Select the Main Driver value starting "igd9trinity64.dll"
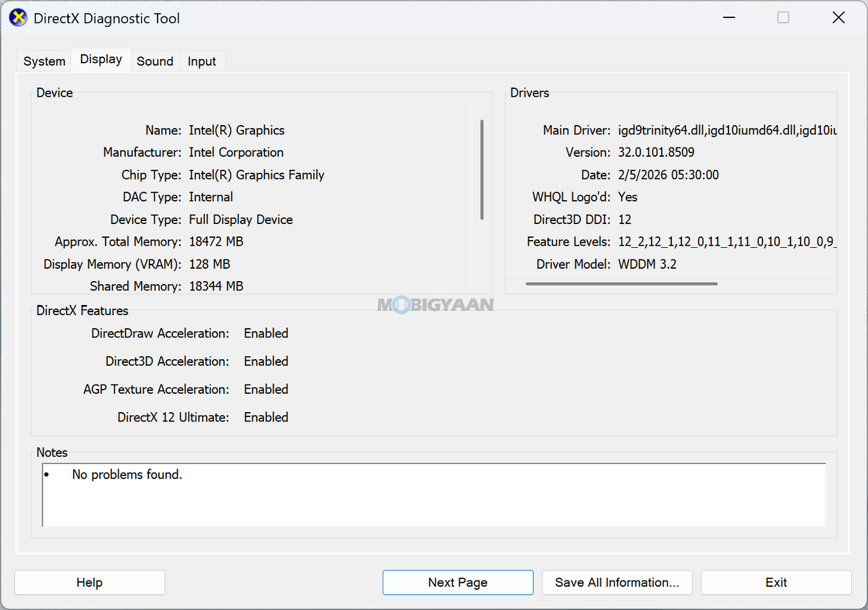 [x=727, y=131]
